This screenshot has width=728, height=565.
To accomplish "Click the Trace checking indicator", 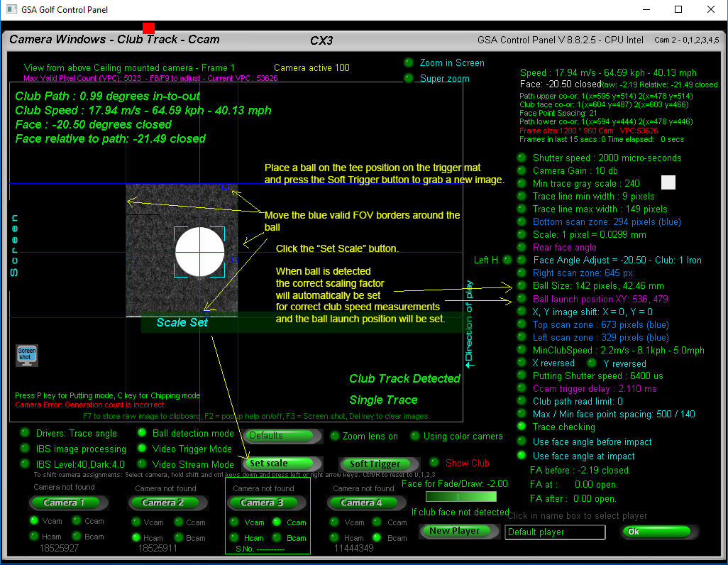I will tap(521, 427).
